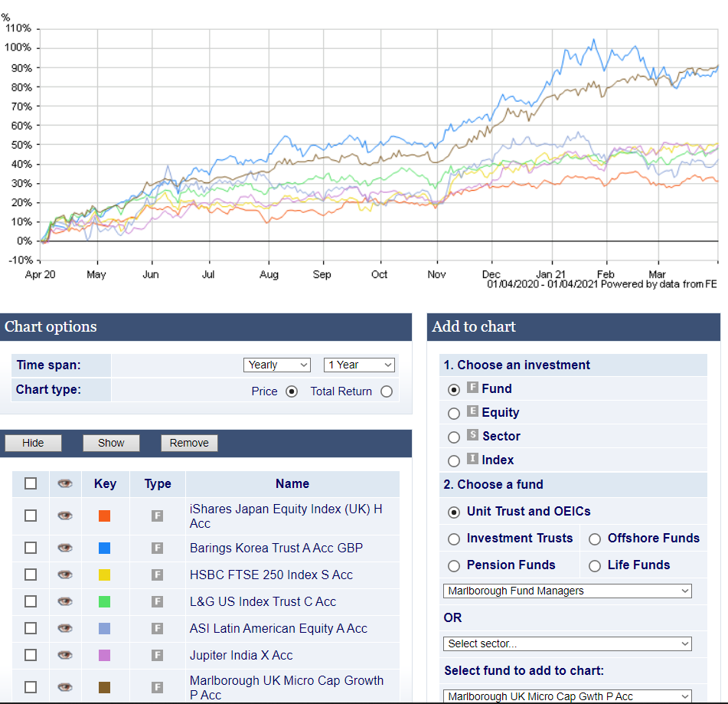The height and width of the screenshot is (704, 728).
Task: Click the iShares Japan Equity Index (UK) H Acc name
Action: tap(286, 516)
